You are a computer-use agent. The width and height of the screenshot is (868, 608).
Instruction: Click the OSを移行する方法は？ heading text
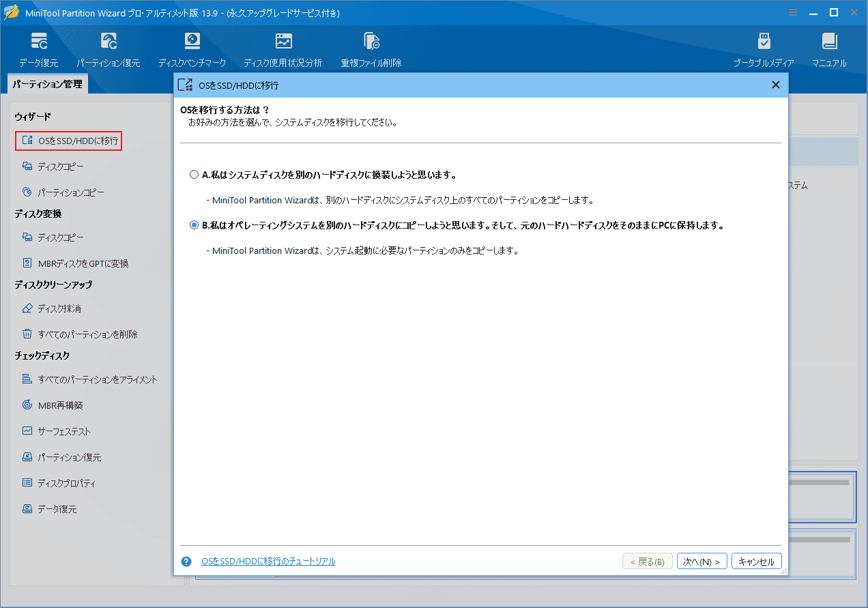(225, 110)
